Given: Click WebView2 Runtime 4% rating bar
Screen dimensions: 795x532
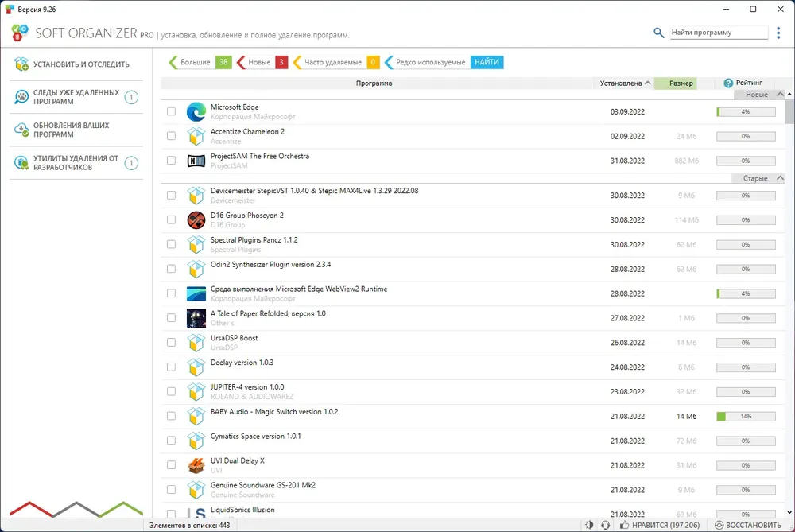Looking at the screenshot, I should point(746,293).
